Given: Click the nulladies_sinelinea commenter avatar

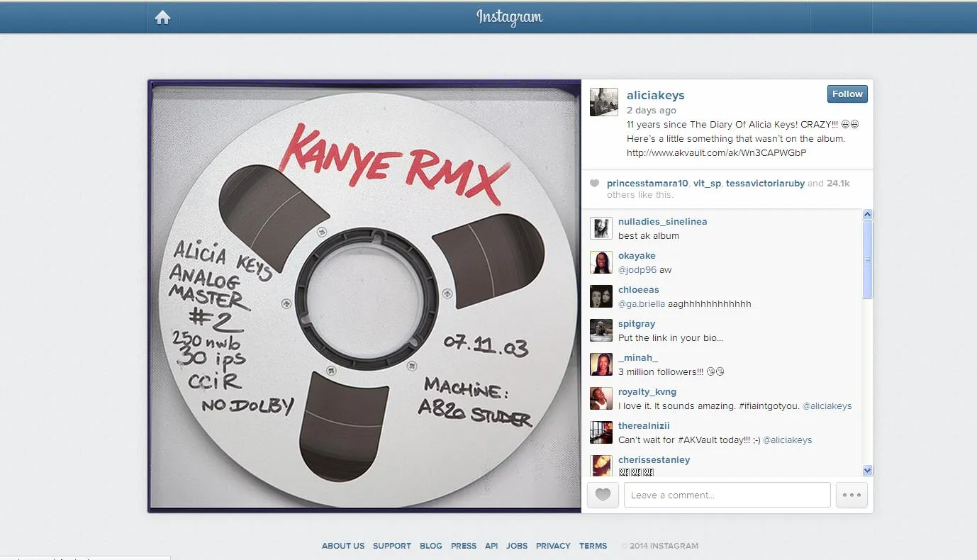Looking at the screenshot, I should [x=601, y=228].
